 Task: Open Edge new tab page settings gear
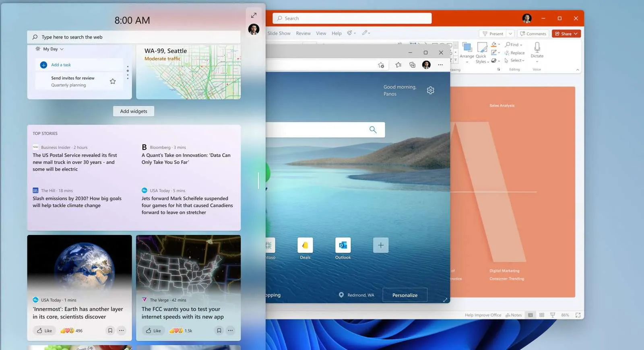(x=430, y=91)
